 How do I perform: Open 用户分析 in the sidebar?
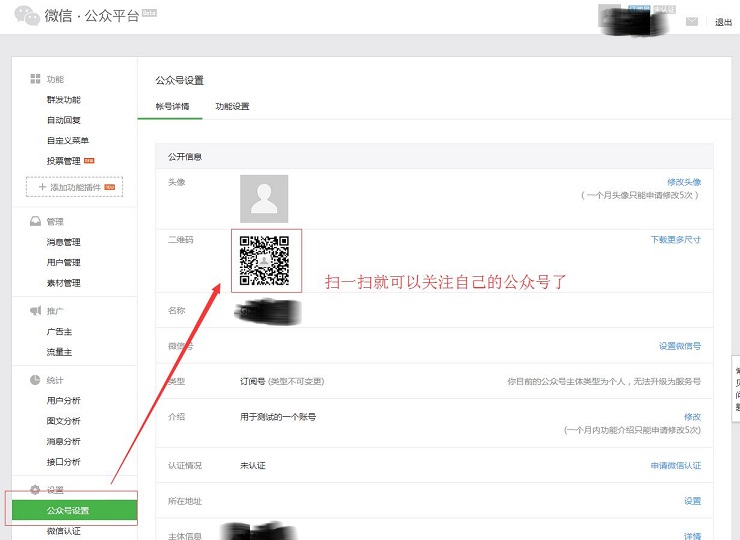coord(64,400)
